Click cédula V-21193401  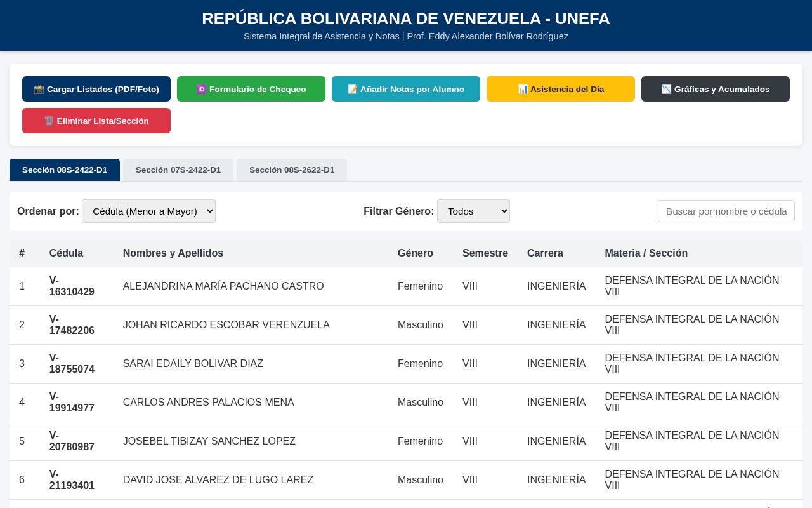pos(72,480)
